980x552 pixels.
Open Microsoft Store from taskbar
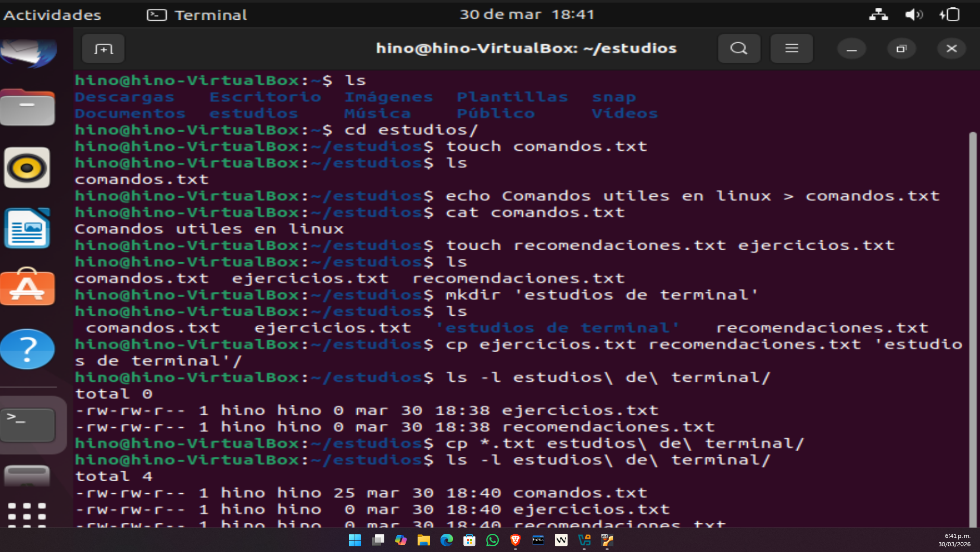click(x=470, y=541)
